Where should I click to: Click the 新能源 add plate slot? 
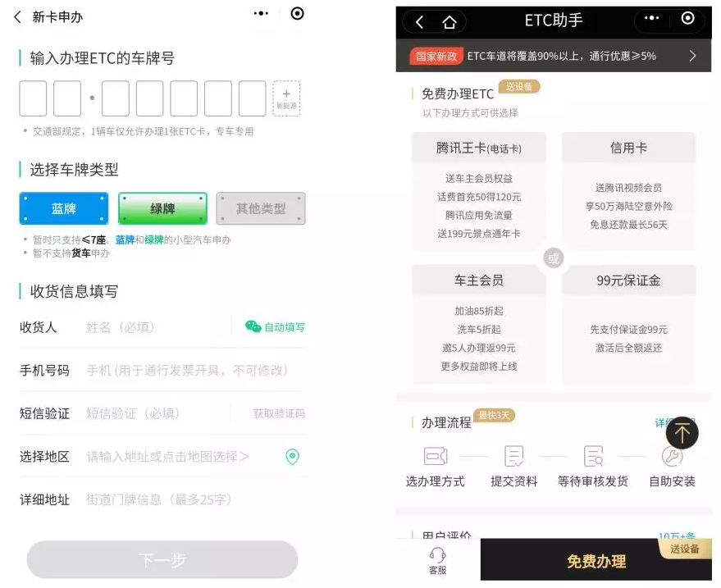tap(288, 98)
